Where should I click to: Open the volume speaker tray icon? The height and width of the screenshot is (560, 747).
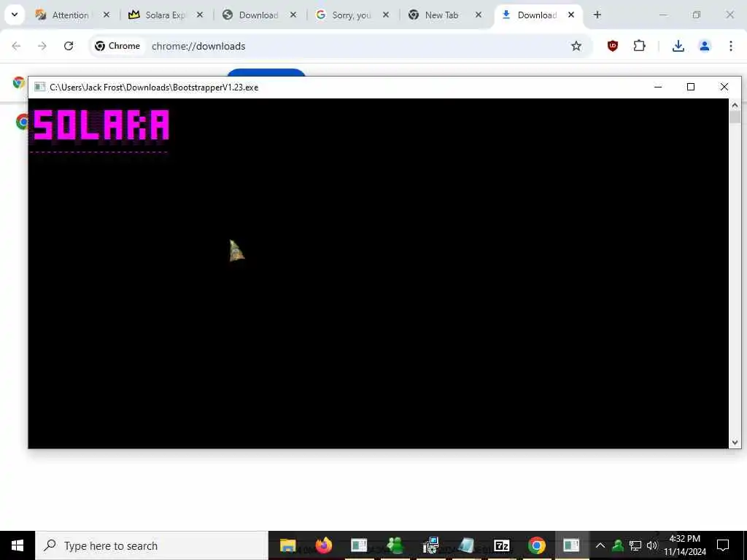click(x=652, y=545)
